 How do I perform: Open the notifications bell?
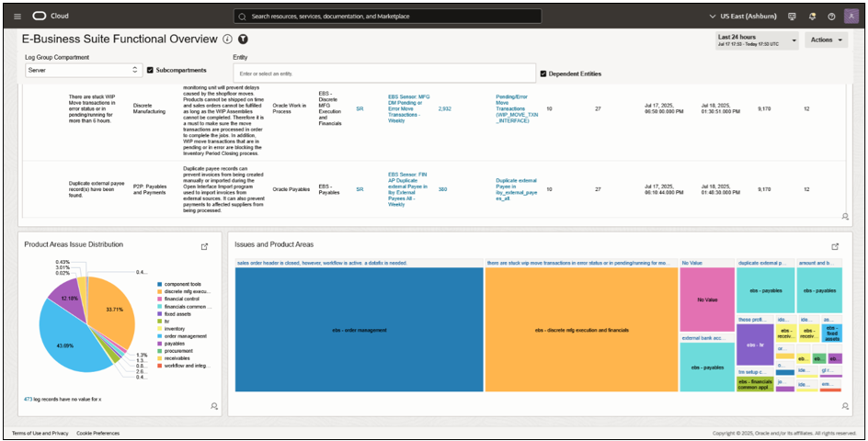click(x=812, y=16)
